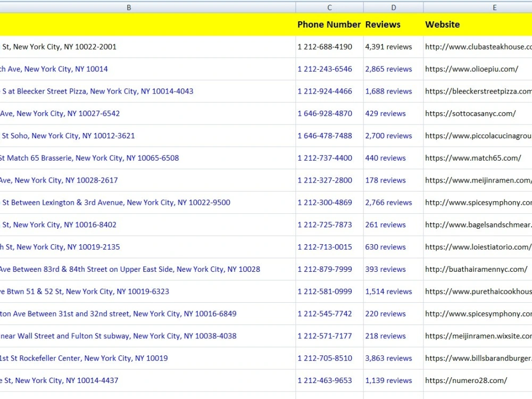This screenshot has height=399, width=532.
Task: Select phone number 1 212-705-8510
Action: [x=325, y=358]
